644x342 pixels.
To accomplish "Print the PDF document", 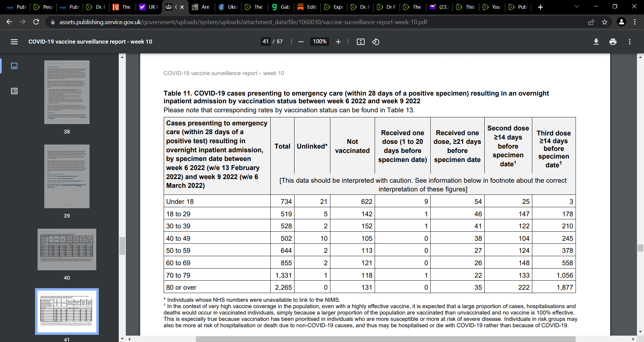I will point(613,42).
